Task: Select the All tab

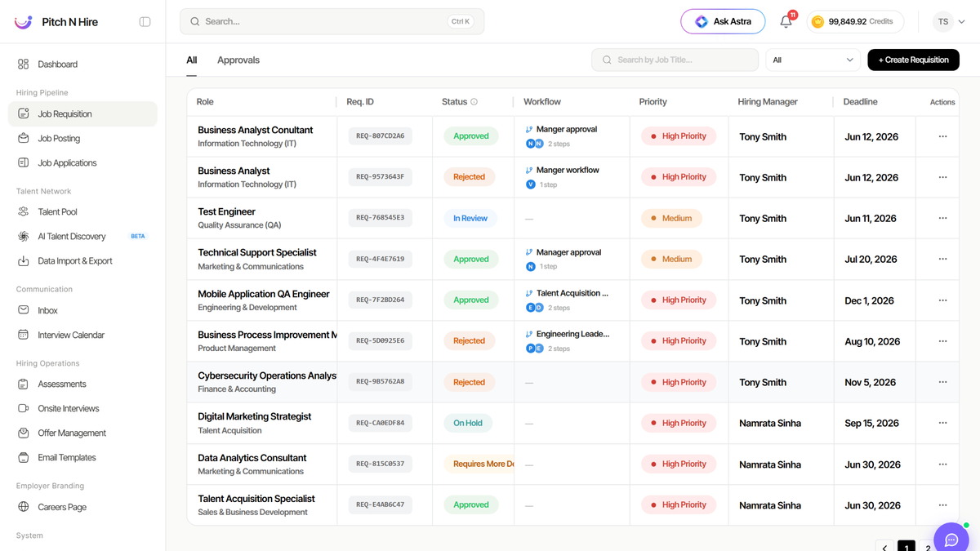Action: coord(192,60)
